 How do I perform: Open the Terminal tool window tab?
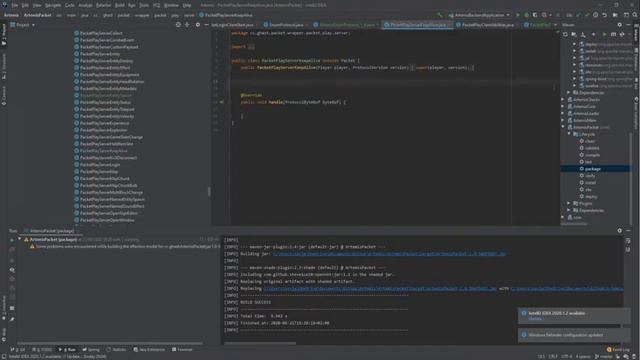click(x=182, y=350)
